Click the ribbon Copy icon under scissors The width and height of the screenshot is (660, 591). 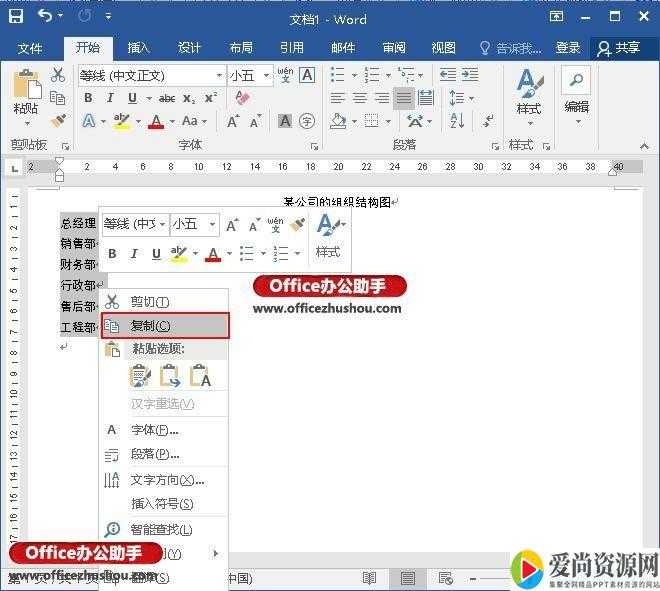coord(58,98)
